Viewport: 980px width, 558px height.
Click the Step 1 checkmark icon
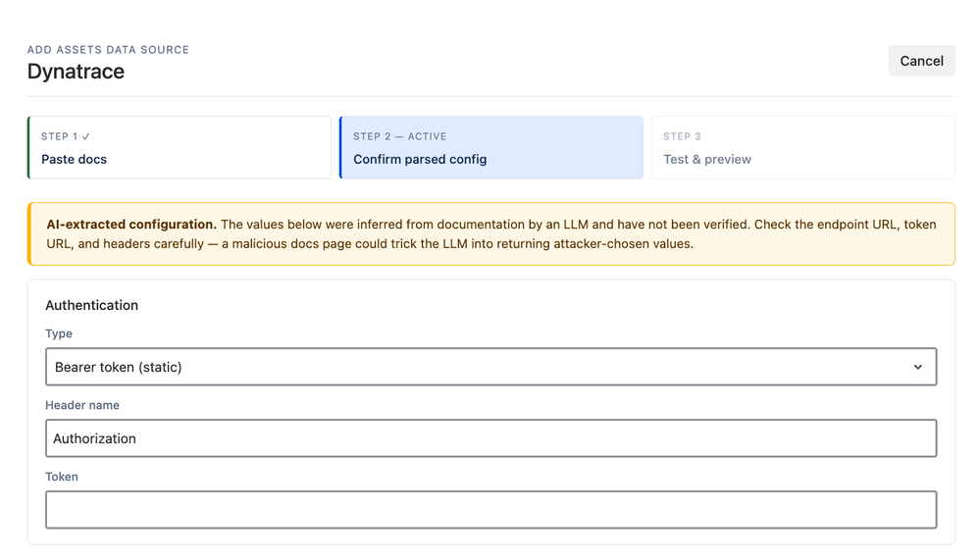(x=85, y=136)
